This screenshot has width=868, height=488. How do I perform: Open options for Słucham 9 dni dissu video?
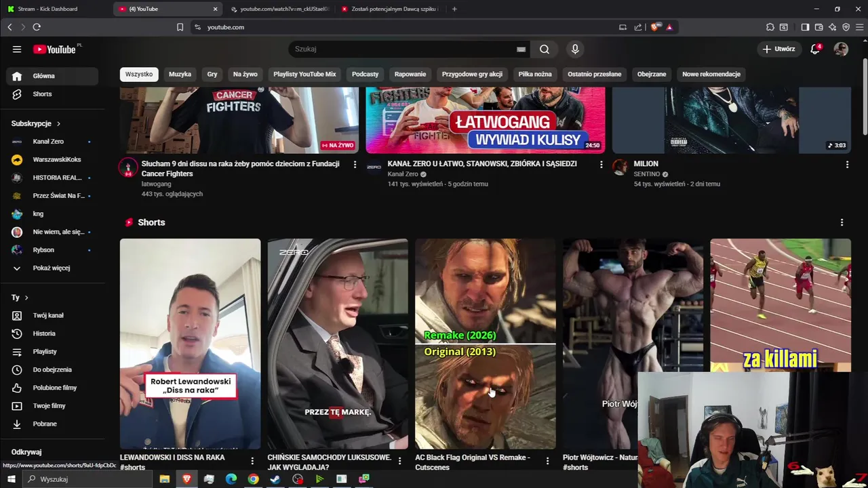point(355,164)
